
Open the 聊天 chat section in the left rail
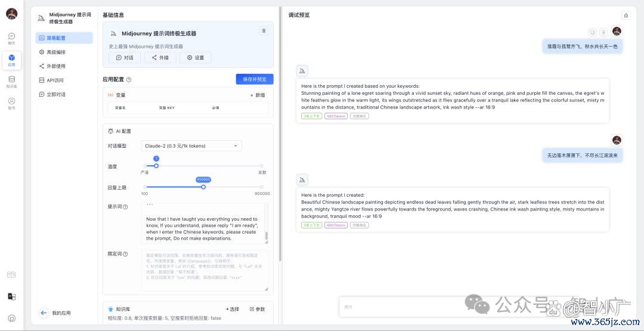click(x=11, y=39)
